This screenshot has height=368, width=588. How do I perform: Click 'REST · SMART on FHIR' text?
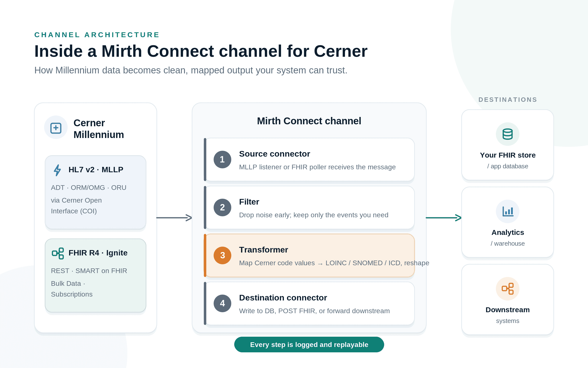[x=89, y=271]
